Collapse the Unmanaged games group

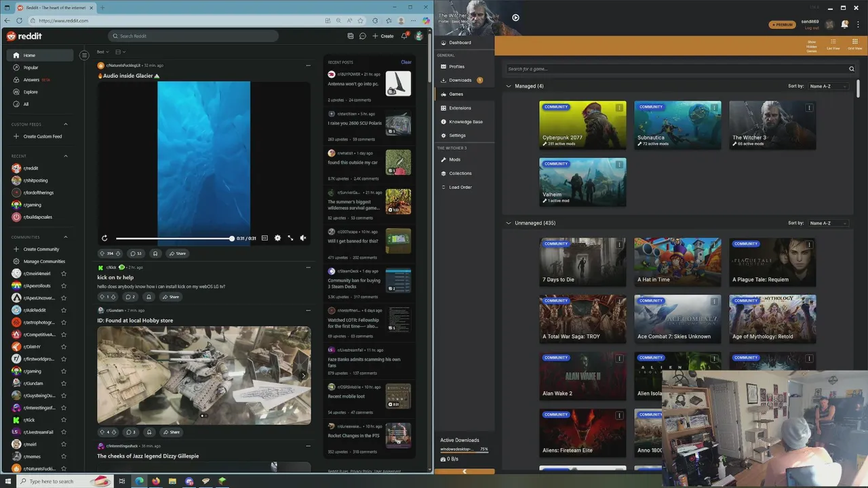[x=509, y=223]
